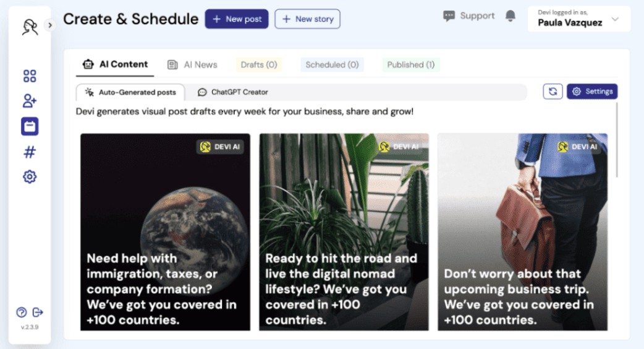The height and width of the screenshot is (349, 644).
Task: Click the New post button
Action: [x=237, y=19]
